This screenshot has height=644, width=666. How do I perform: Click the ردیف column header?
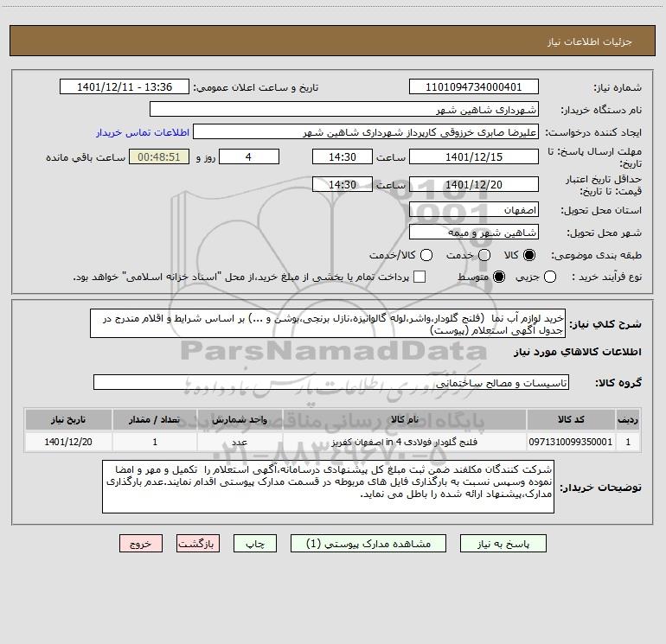tap(628, 419)
